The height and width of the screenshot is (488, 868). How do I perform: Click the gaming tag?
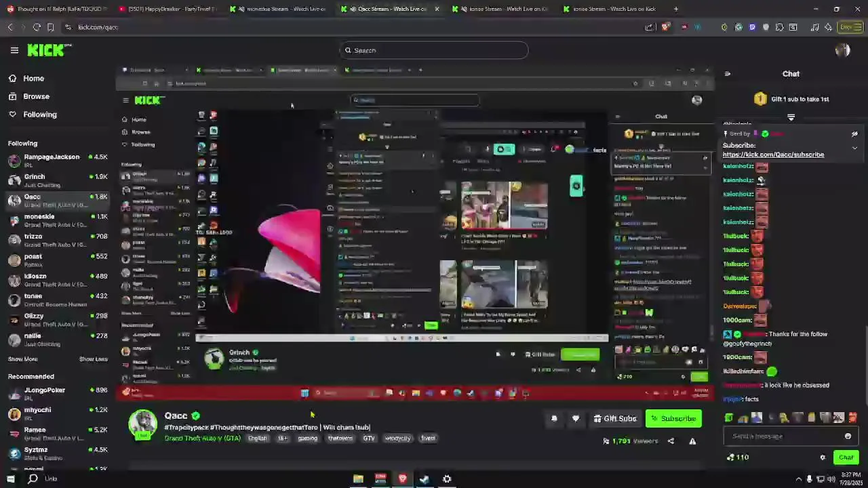307,439
